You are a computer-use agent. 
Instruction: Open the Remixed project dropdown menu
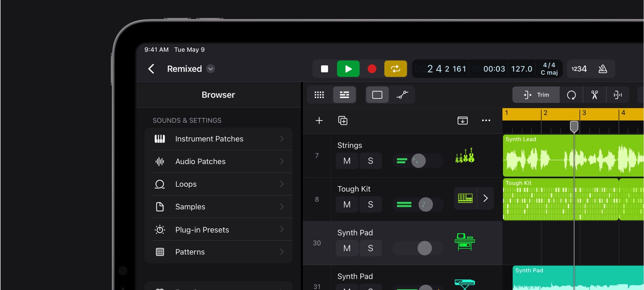pyautogui.click(x=211, y=69)
